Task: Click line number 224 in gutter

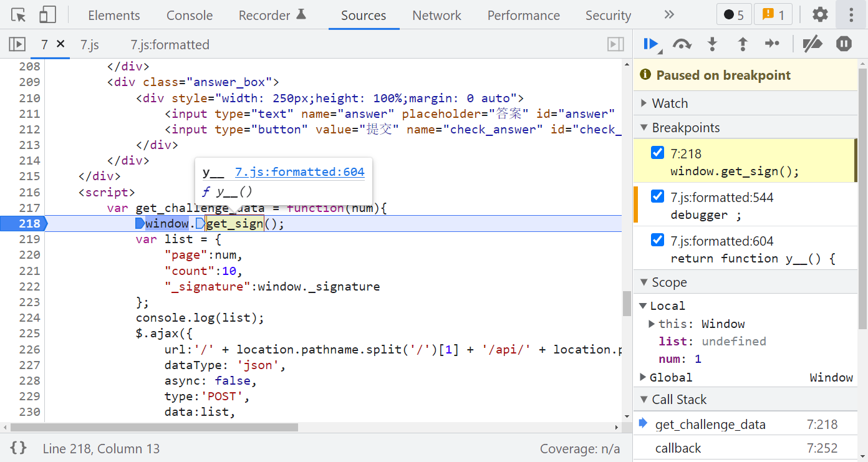Action: [30, 318]
